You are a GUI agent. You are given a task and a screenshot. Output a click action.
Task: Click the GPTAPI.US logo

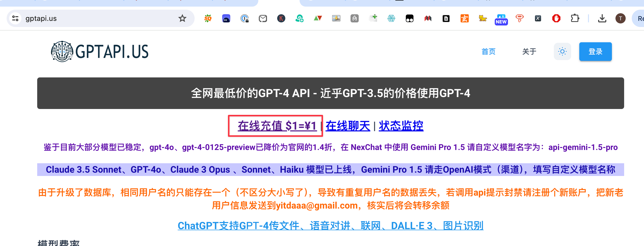pos(100,51)
